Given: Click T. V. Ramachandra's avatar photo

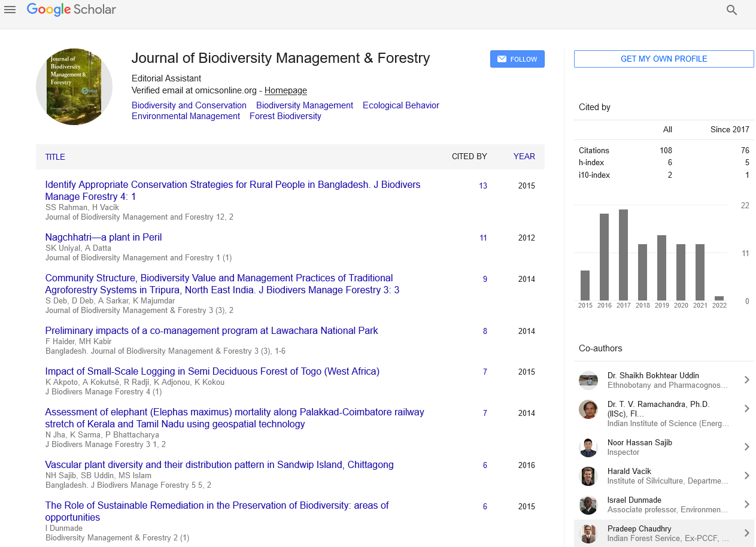Looking at the screenshot, I should [x=588, y=409].
